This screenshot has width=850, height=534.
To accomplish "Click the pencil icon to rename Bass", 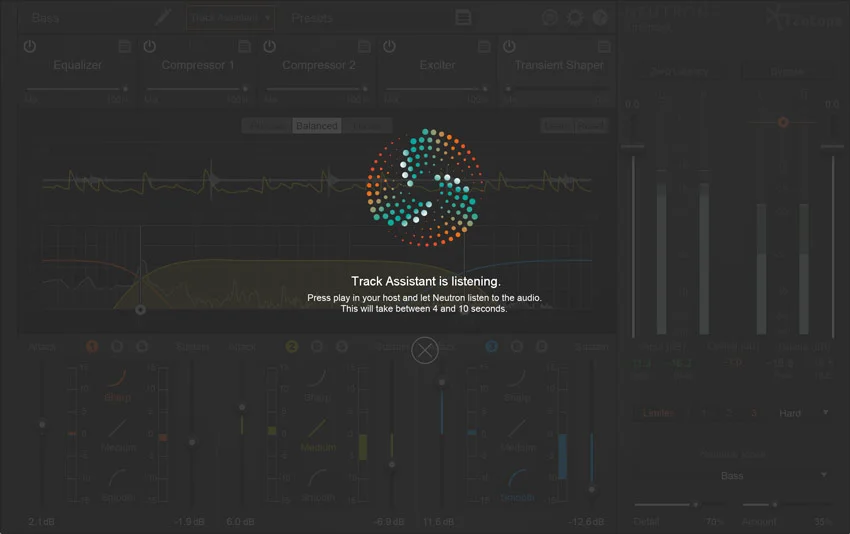I will [163, 17].
